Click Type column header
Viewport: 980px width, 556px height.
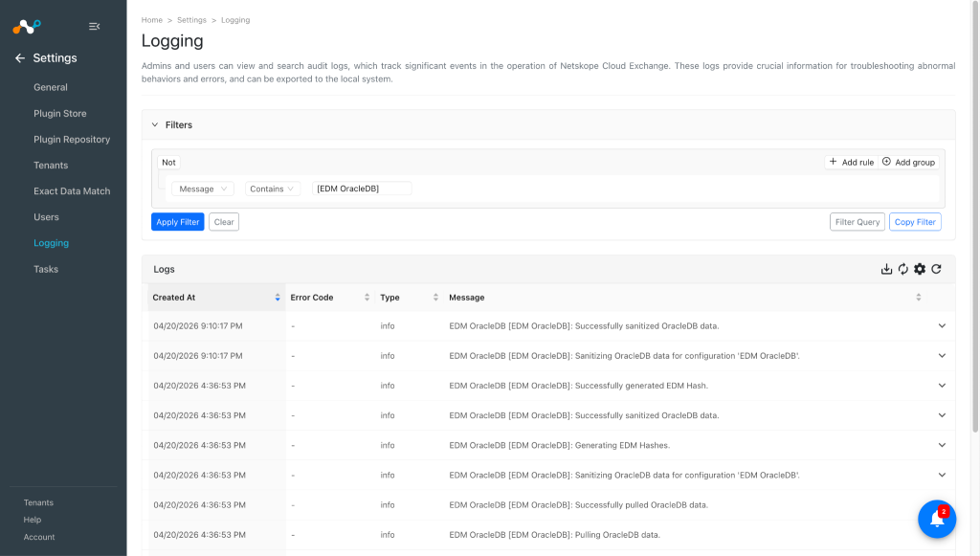(390, 298)
